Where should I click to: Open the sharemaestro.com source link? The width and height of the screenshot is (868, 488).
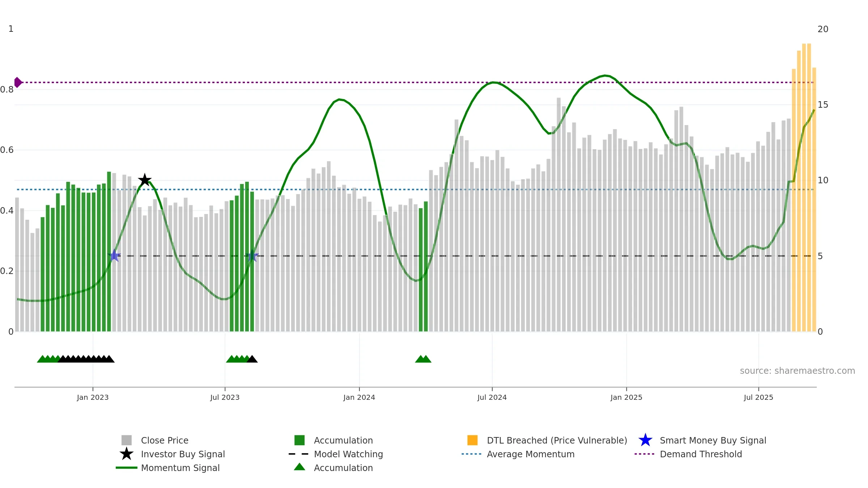(797, 371)
